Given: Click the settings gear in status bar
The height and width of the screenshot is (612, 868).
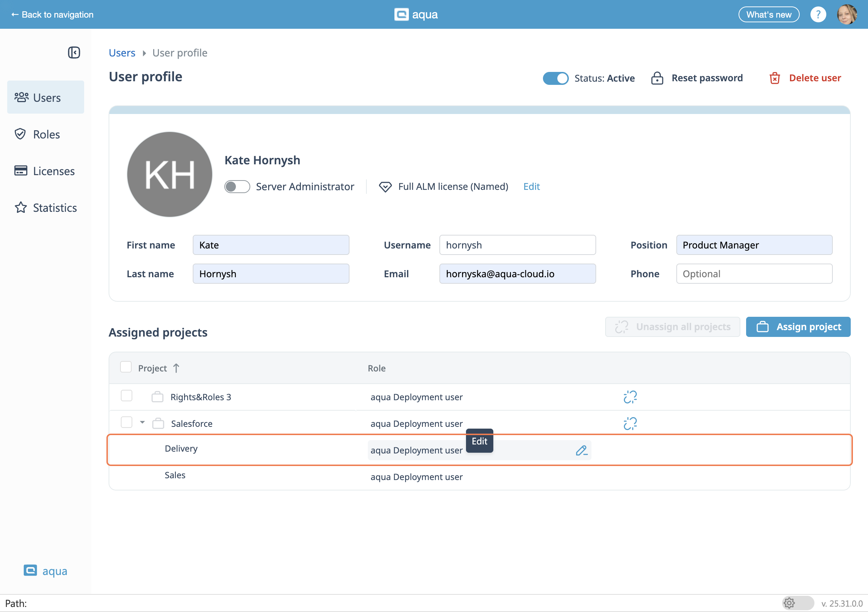Looking at the screenshot, I should point(789,603).
